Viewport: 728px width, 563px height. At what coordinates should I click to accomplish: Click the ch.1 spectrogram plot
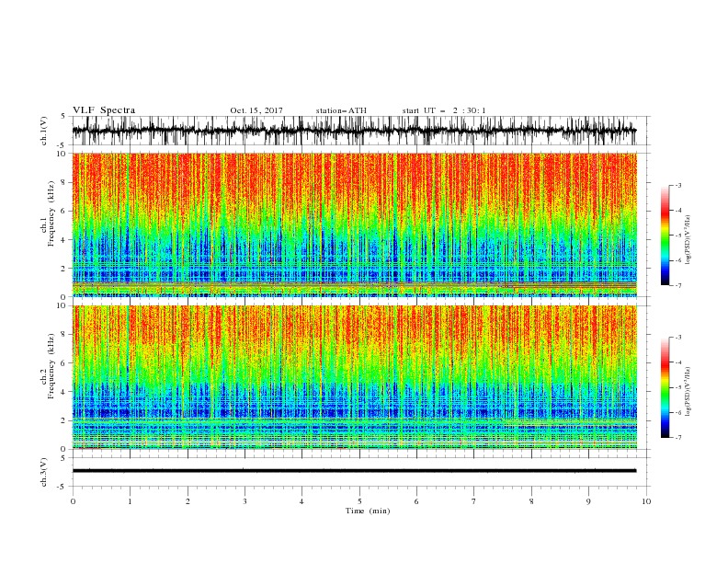[x=354, y=224]
